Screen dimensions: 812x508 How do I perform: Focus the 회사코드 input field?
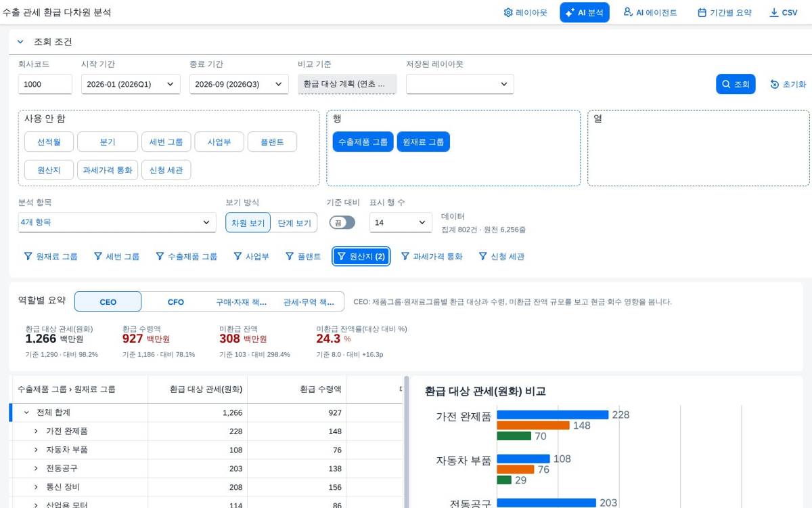tap(45, 84)
